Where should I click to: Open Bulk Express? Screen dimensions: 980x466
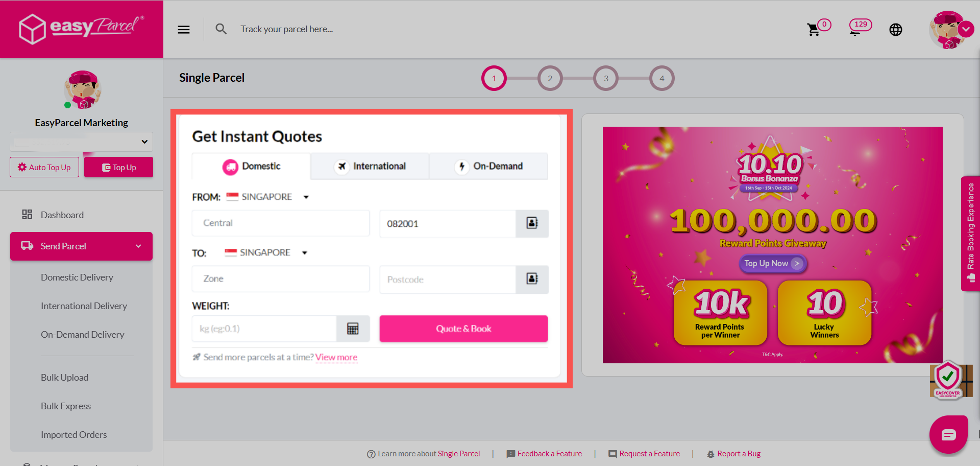[x=66, y=406]
